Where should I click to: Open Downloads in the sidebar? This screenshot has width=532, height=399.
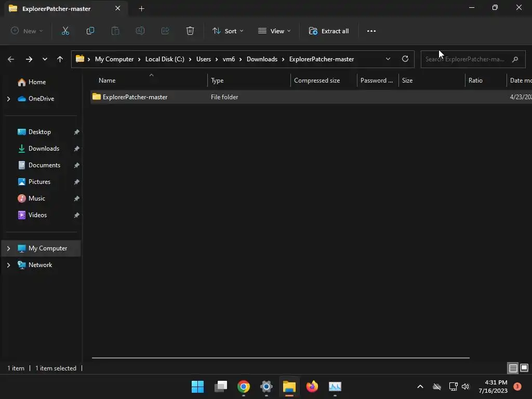(x=44, y=149)
